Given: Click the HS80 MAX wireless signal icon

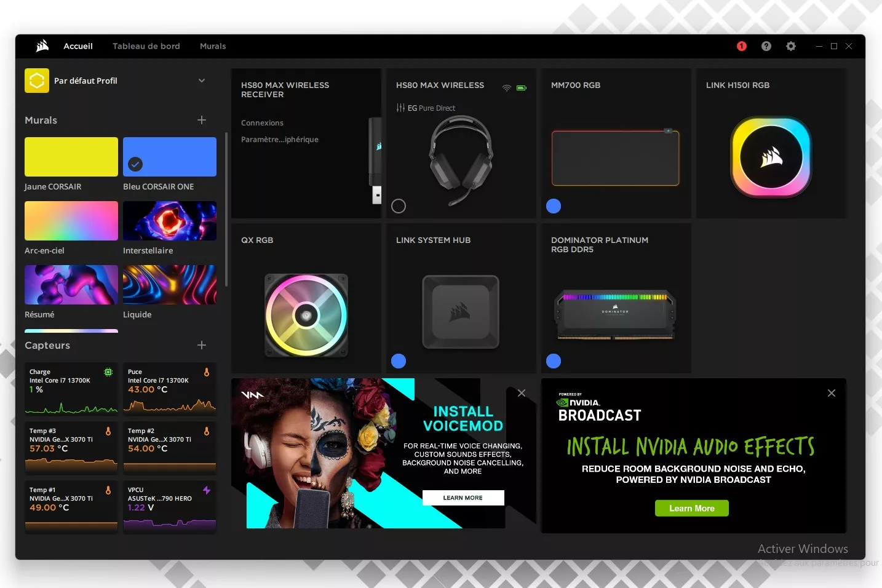Looking at the screenshot, I should click(507, 88).
